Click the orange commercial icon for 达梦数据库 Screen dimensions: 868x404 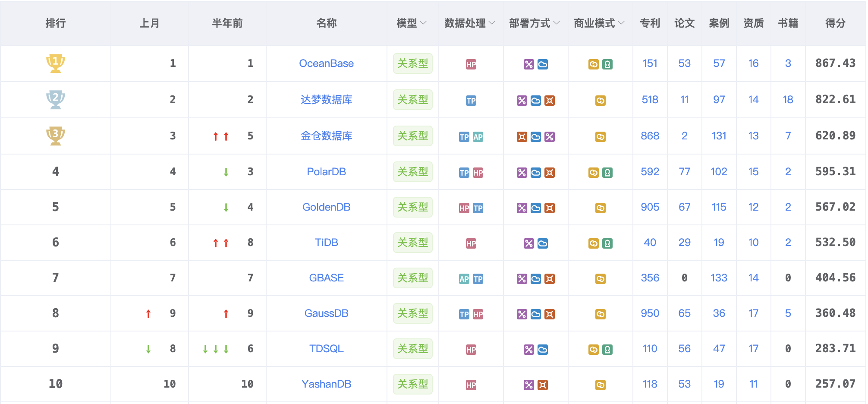[601, 101]
